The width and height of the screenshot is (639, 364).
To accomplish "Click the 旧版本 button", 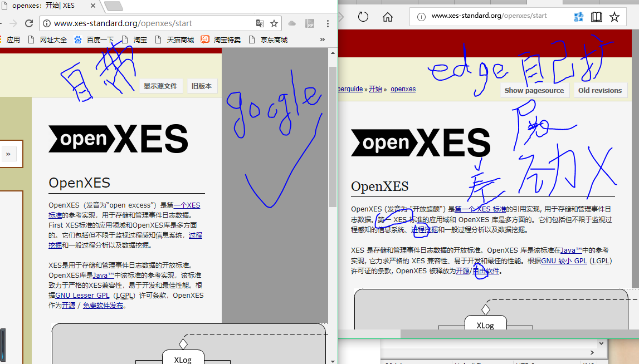I will [202, 86].
